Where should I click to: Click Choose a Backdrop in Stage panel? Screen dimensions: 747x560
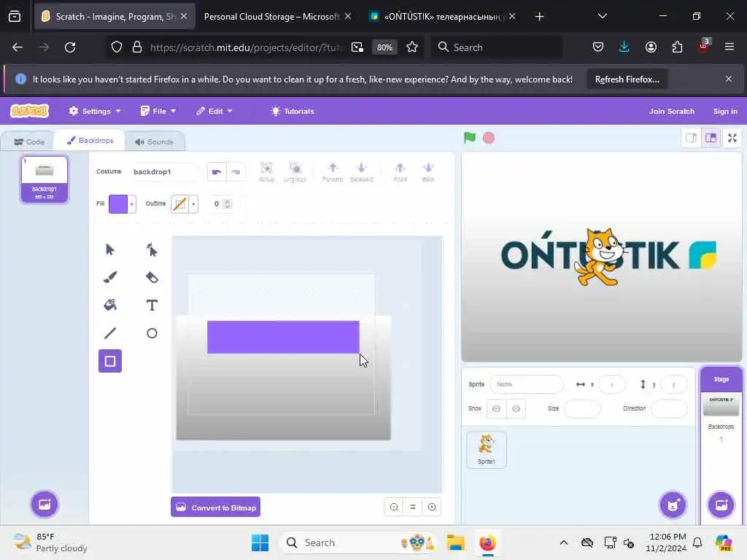point(721,505)
